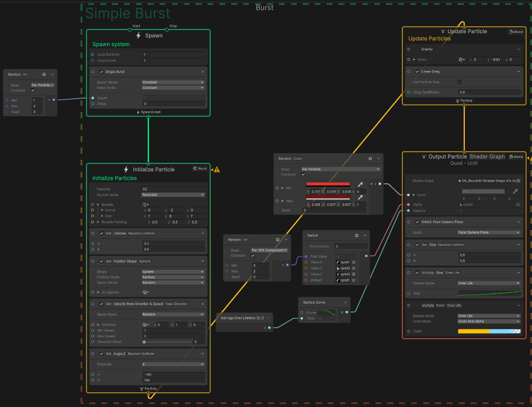Open settings gear on Random Color node
Screen dimensions: 532x407
[x=370, y=158]
